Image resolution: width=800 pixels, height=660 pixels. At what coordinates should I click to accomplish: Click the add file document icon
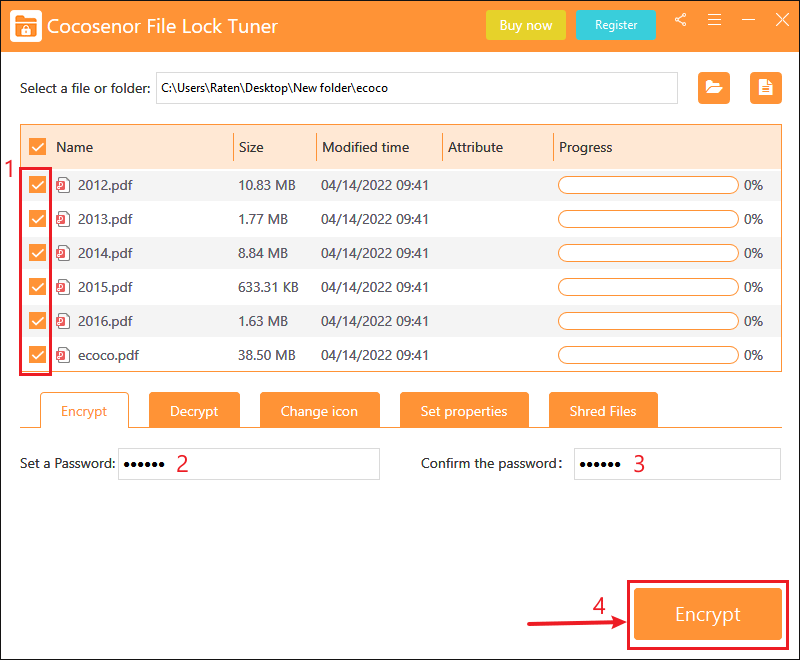point(765,88)
